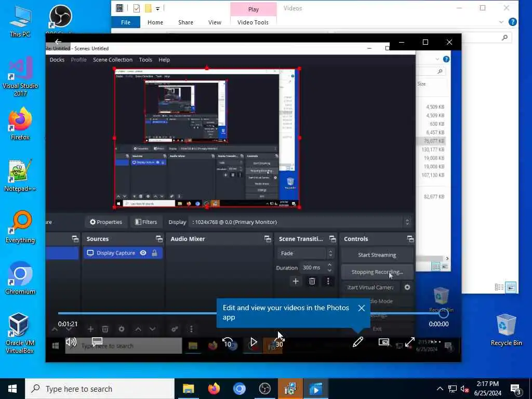This screenshot has width=532, height=399.
Task: Click the search magnifier in the File Explorer Videos window
Action: (x=505, y=37)
